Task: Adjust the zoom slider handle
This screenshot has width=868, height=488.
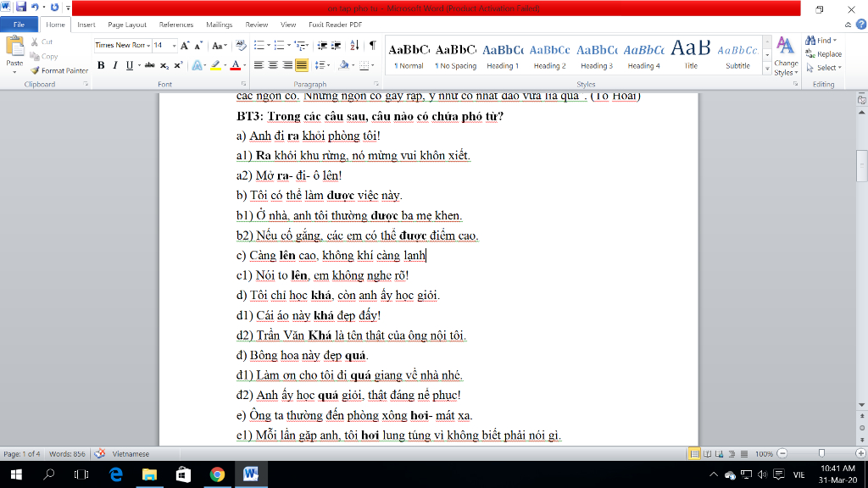Action: coord(821,454)
